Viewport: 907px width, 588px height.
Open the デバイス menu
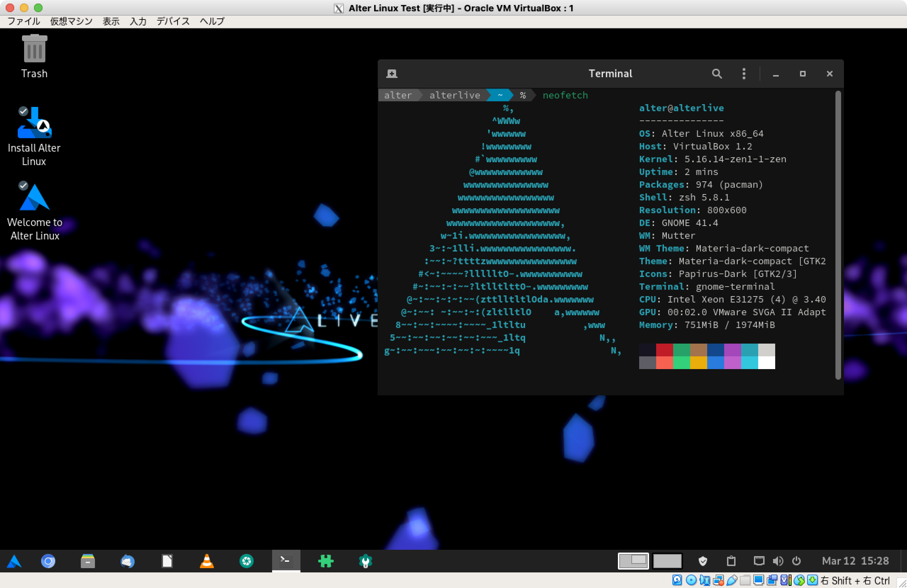(173, 21)
